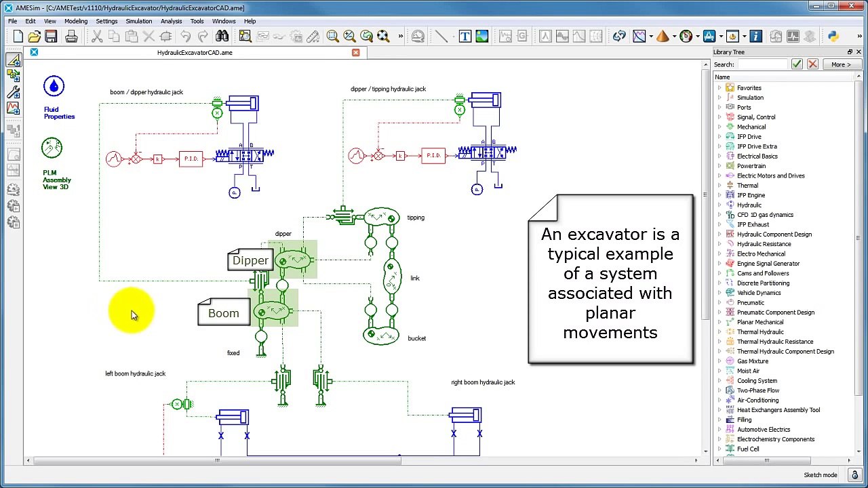
Task: Click the Save diskette icon
Action: 51,37
